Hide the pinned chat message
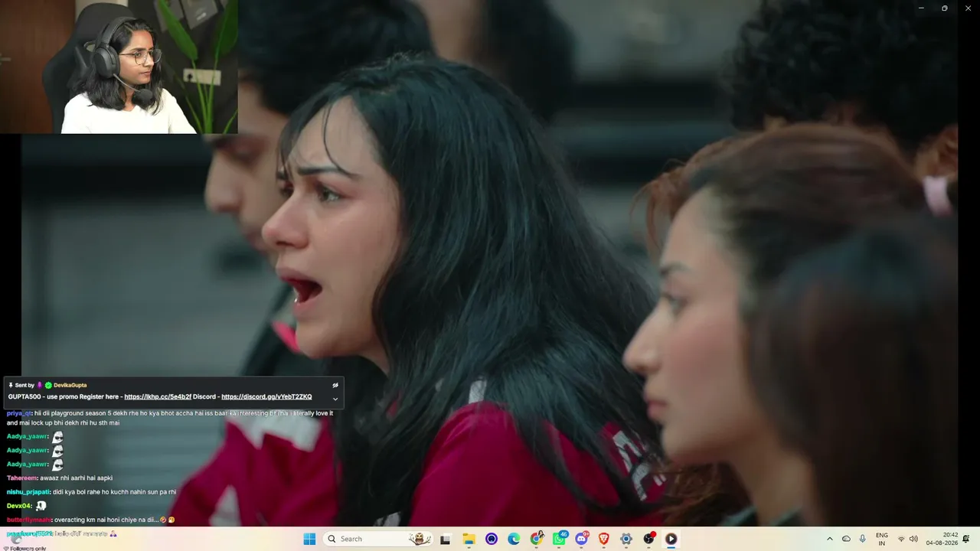The image size is (980, 551). coord(335,385)
